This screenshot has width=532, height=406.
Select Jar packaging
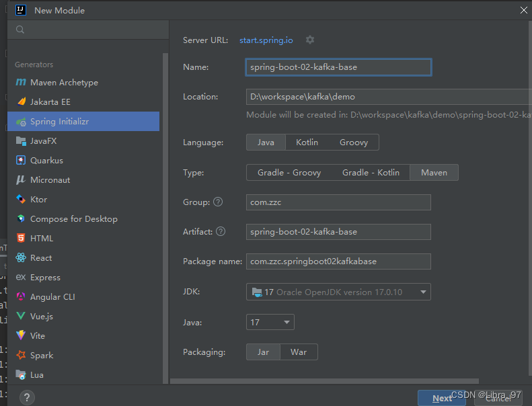click(x=263, y=352)
